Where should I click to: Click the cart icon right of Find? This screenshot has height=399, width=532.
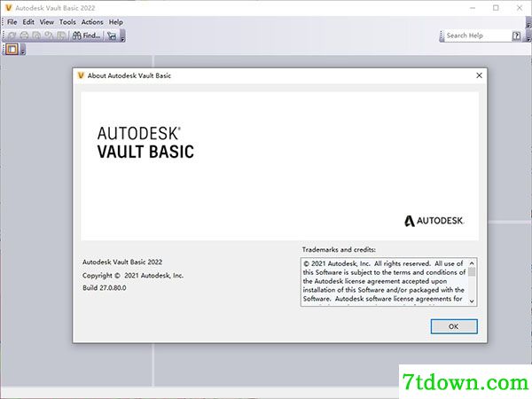112,35
